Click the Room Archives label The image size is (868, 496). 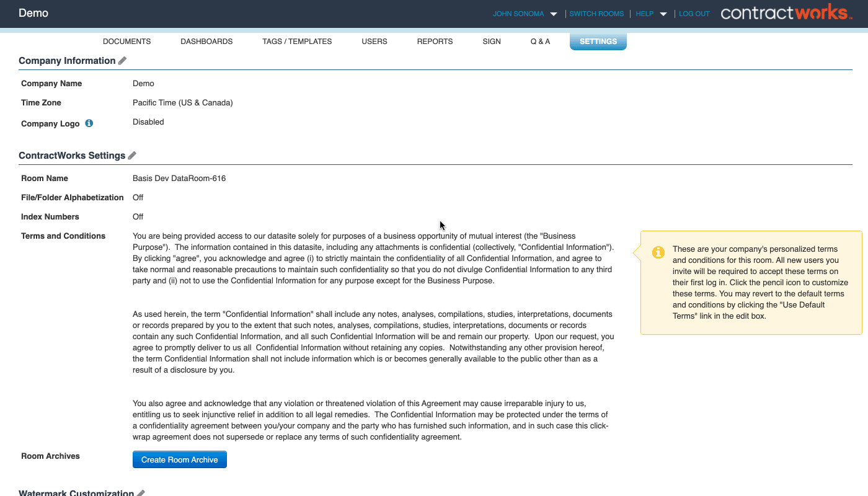pos(50,456)
